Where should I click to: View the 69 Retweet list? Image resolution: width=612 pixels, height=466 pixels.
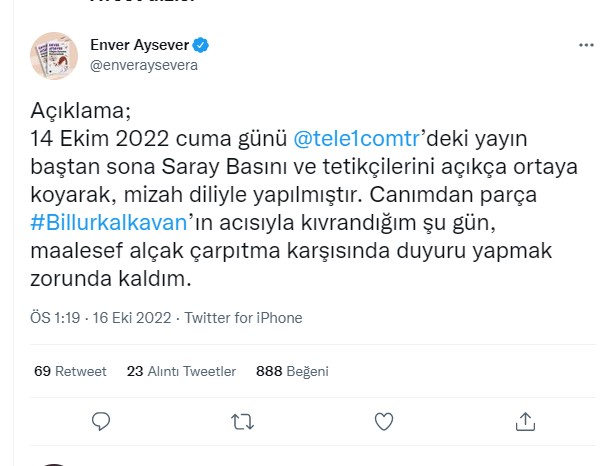(x=70, y=371)
